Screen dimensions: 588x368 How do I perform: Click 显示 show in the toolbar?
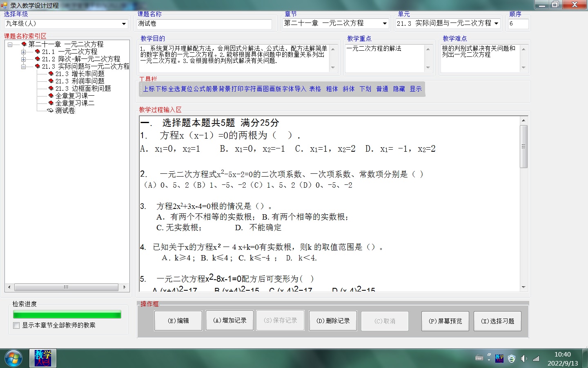[416, 89]
